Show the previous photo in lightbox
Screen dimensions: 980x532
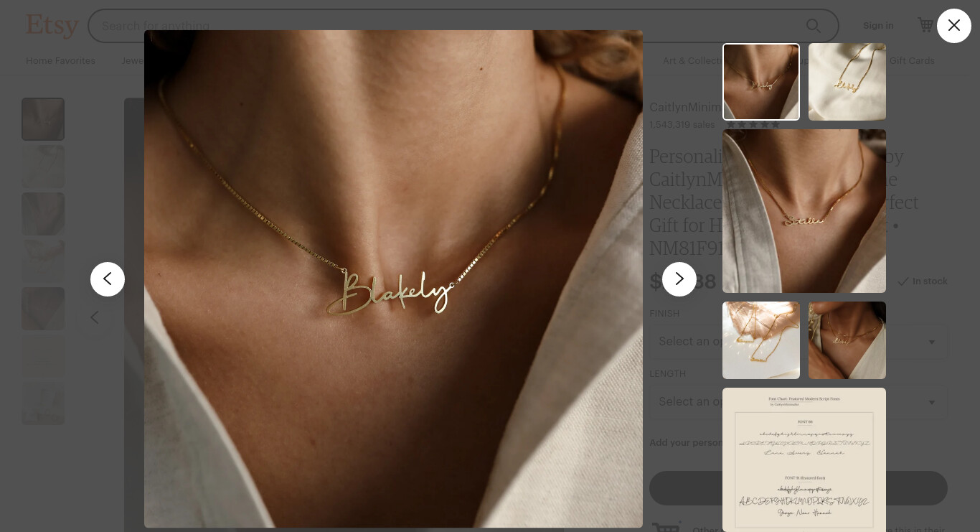coord(108,279)
